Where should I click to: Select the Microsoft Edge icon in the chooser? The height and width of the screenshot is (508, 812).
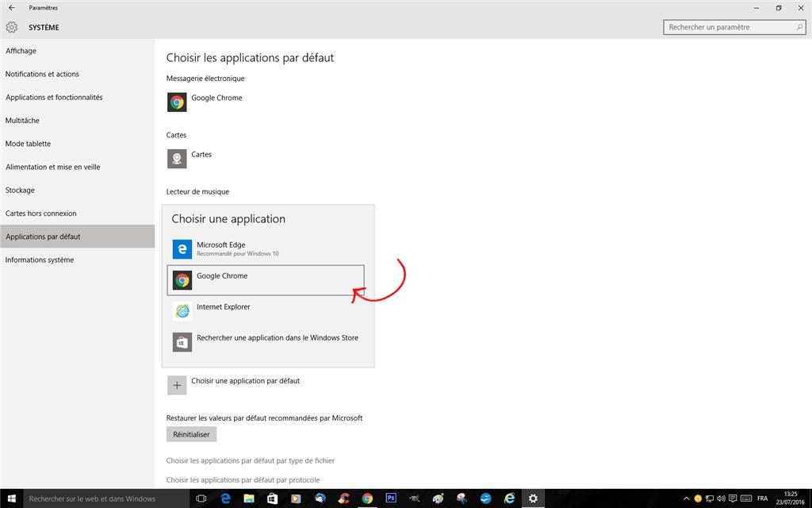click(182, 249)
